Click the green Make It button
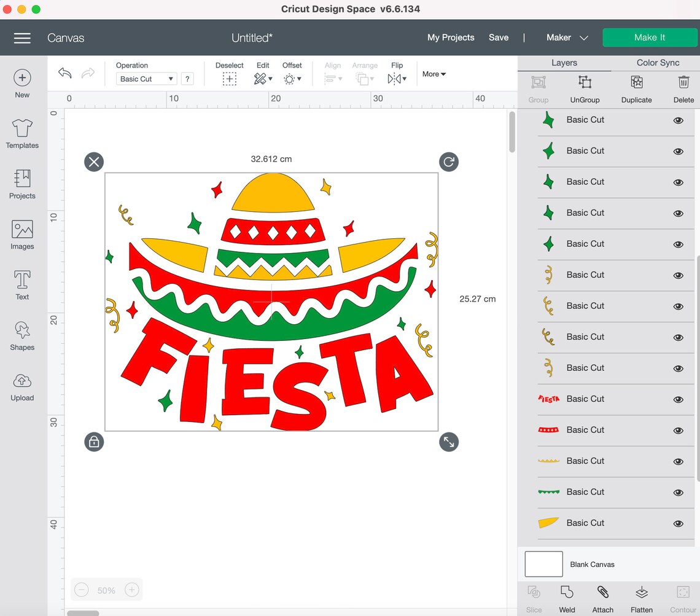 pyautogui.click(x=650, y=37)
